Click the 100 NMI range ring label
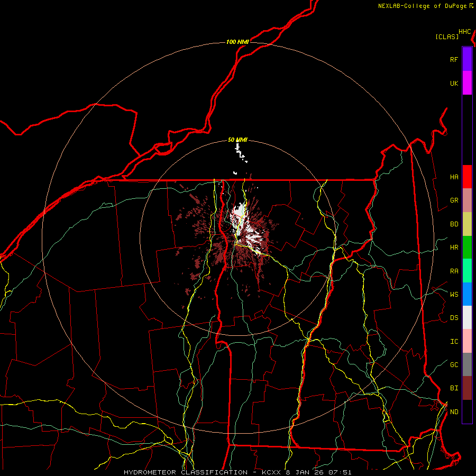476x476 pixels. point(237,42)
